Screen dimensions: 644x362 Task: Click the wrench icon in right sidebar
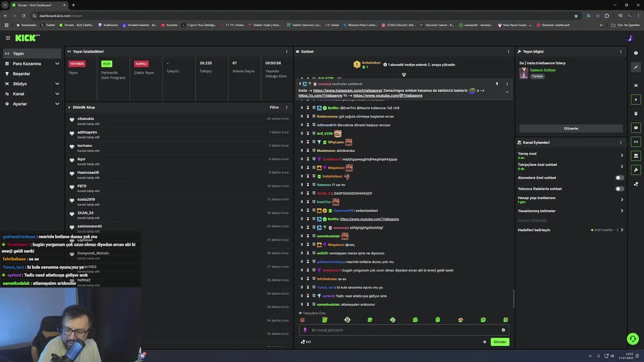pos(636,170)
